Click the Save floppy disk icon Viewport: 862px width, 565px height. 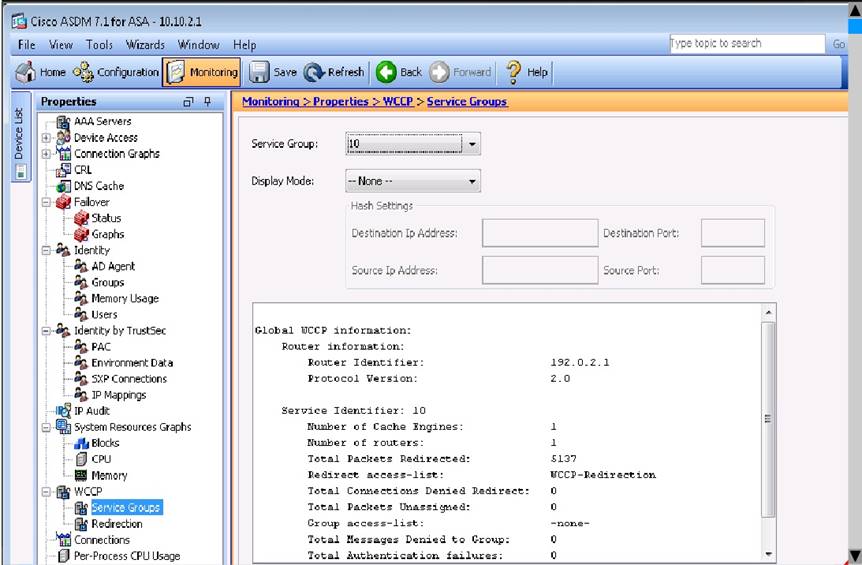[x=259, y=72]
